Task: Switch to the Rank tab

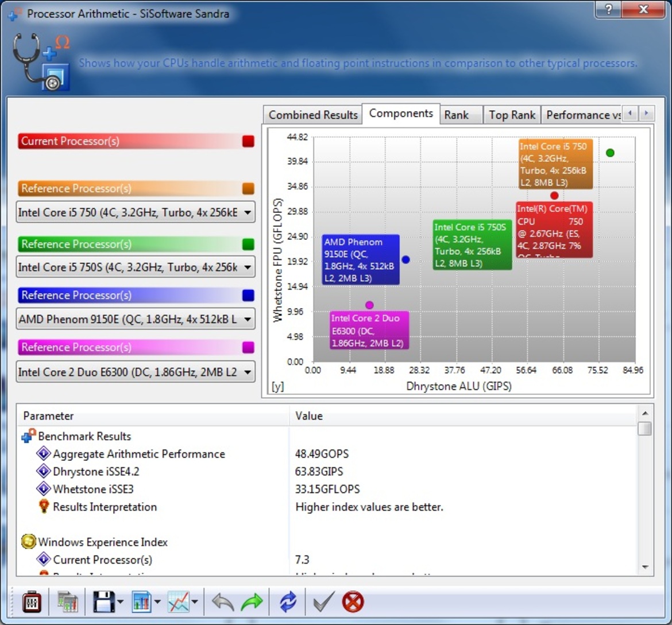Action: tap(461, 115)
